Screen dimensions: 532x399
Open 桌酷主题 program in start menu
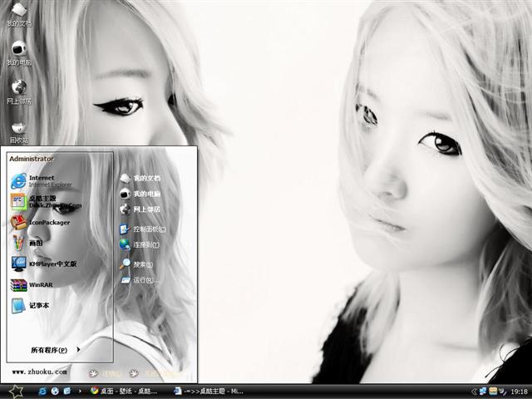[47, 201]
